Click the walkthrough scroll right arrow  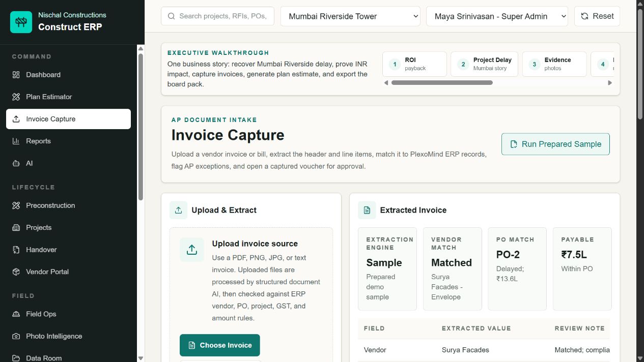coord(610,83)
